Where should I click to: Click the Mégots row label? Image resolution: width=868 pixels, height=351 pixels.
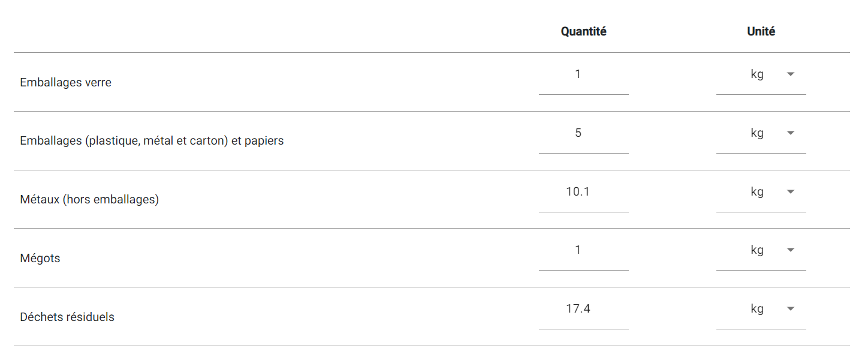(x=40, y=259)
